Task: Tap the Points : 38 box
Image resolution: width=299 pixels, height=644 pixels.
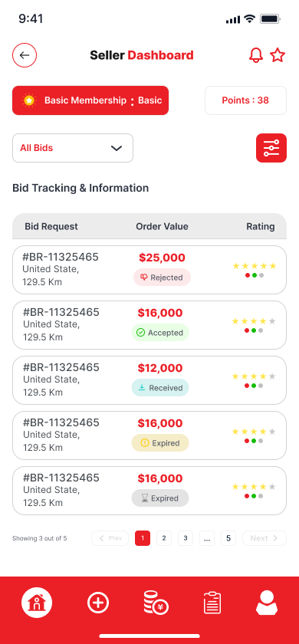Action: coord(245,100)
